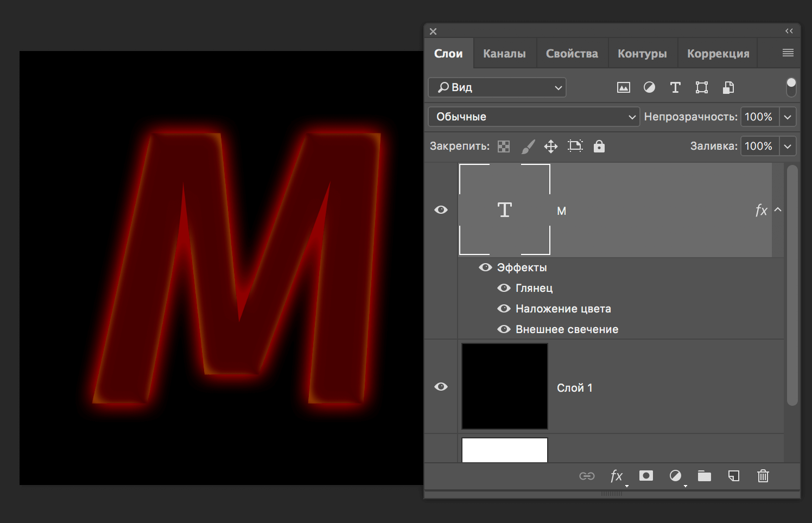
Task: Switch to the Каналы tab
Action: (x=504, y=54)
